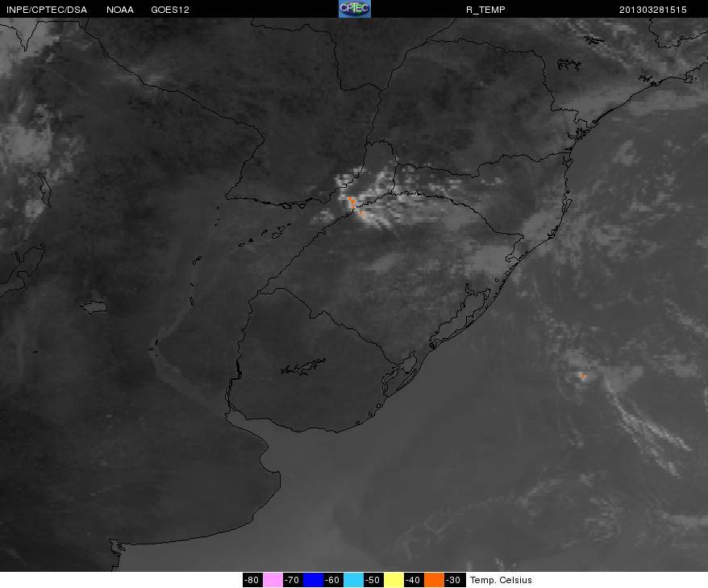Image resolution: width=708 pixels, height=588 pixels.
Task: Click the -80 legend value
Action: (252, 580)
